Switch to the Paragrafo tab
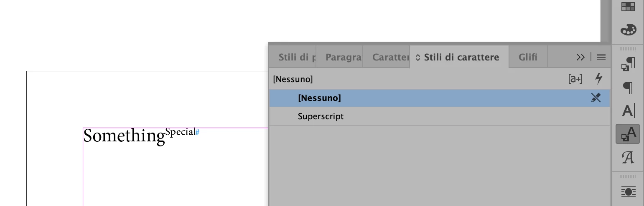 [x=340, y=57]
